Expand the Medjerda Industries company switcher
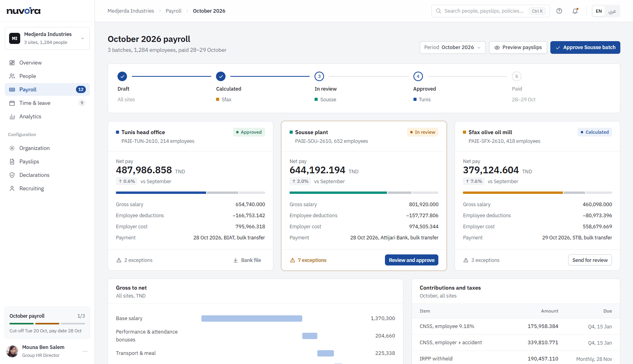633x364 pixels. (x=47, y=38)
